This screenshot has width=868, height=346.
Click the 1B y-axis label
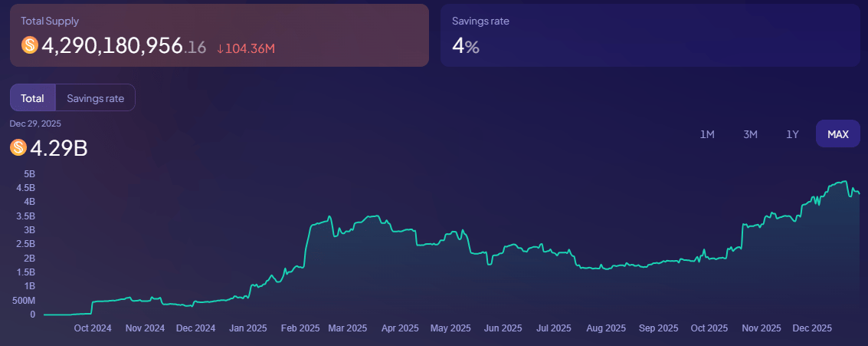pyautogui.click(x=29, y=286)
